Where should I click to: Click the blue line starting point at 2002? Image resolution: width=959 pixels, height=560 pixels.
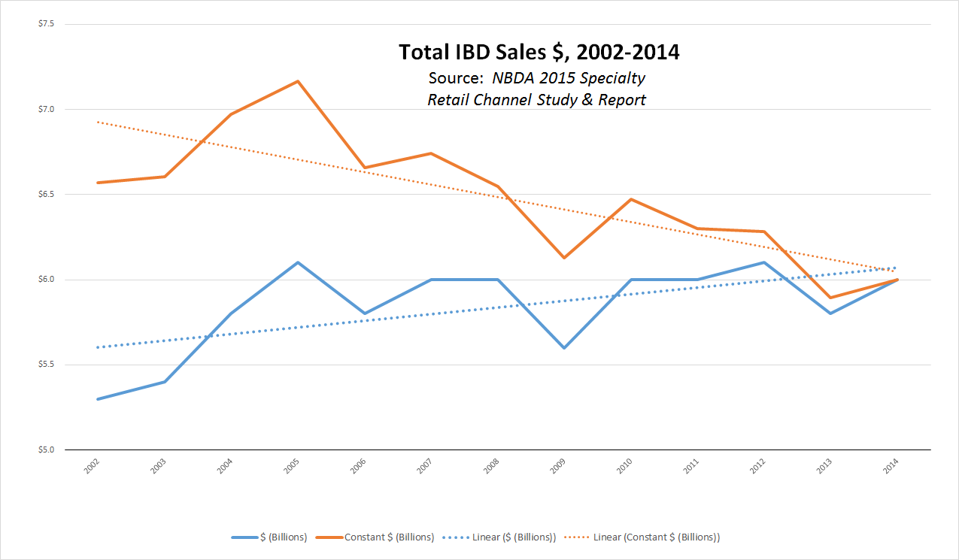point(98,398)
